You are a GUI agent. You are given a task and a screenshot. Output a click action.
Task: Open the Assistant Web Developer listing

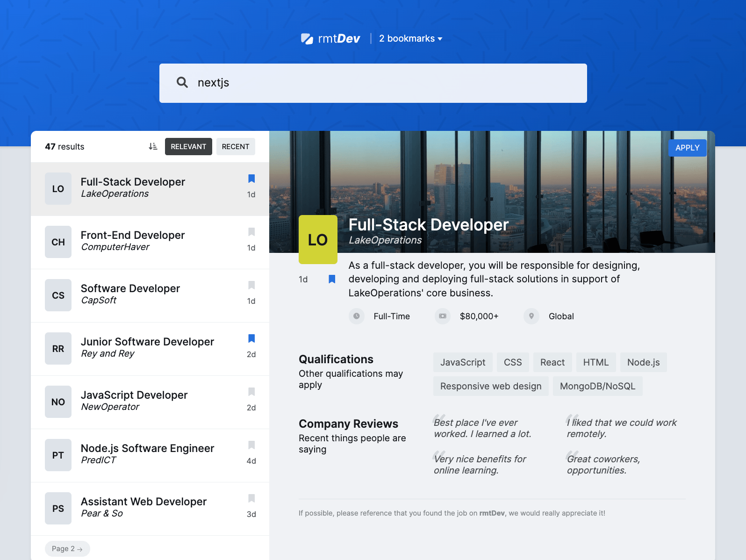pyautogui.click(x=150, y=509)
